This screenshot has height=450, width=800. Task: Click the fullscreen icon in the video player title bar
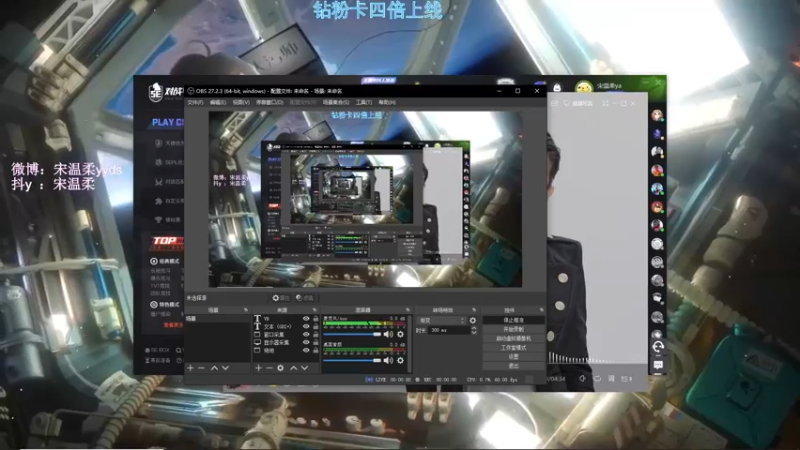pos(605,103)
